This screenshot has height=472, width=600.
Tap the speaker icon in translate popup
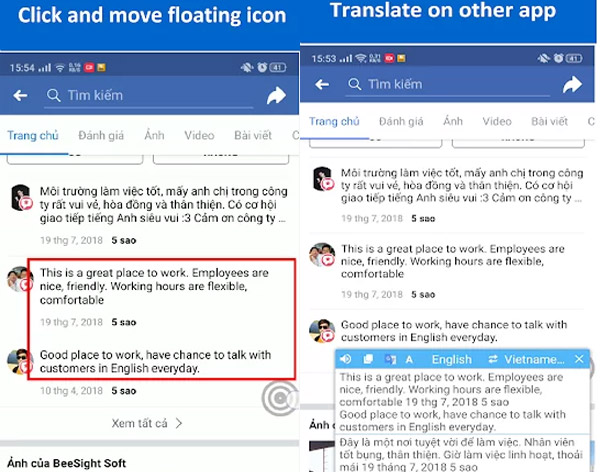(346, 359)
